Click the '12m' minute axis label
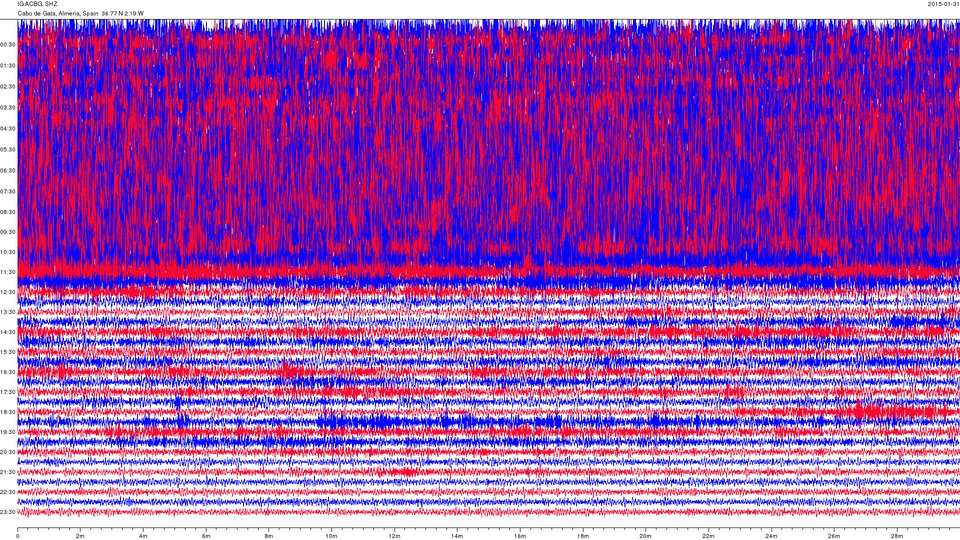960x540 pixels. pos(394,536)
